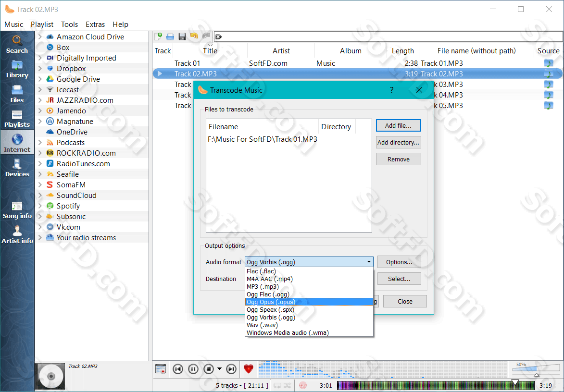Choose Ogg Opus (.opus) from the format list
Viewport: 564px width, 392px height.
[309, 302]
